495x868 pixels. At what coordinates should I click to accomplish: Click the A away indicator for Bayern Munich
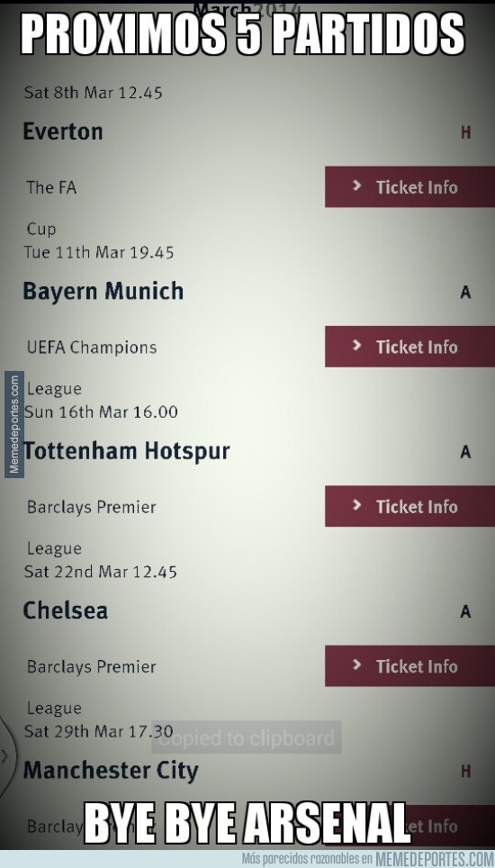[x=465, y=292]
